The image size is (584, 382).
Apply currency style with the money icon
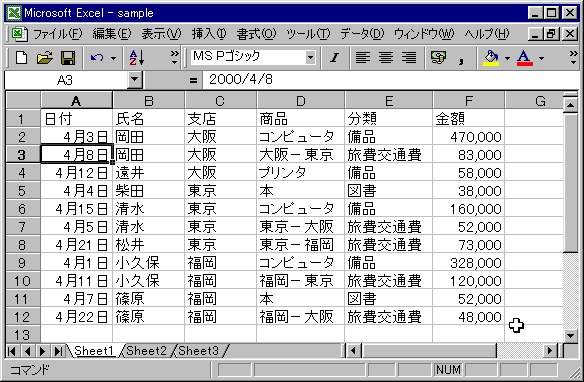point(438,58)
